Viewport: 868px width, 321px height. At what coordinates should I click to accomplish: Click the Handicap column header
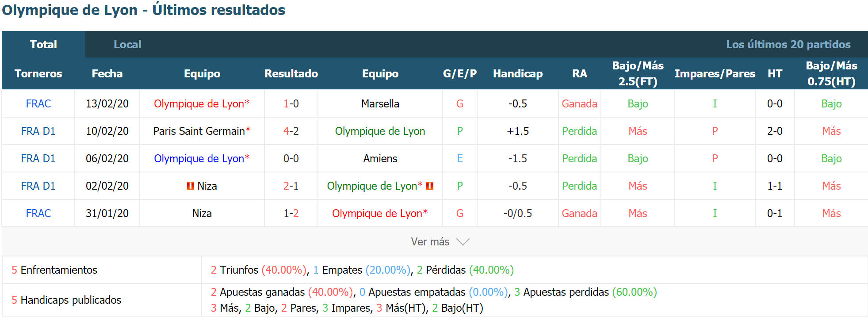[518, 74]
